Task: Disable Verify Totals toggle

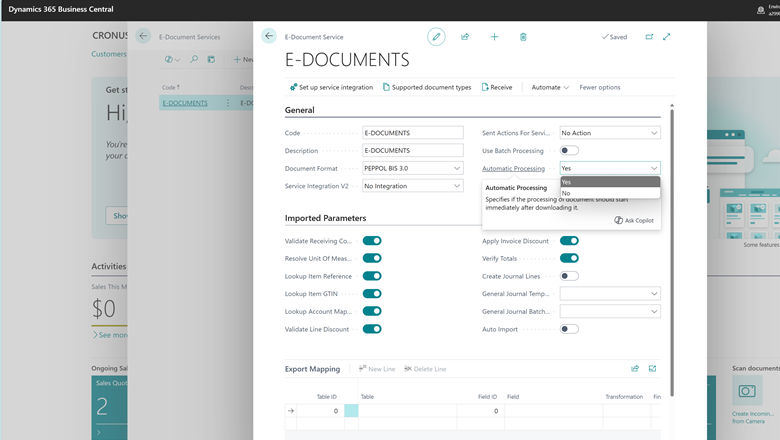Action: click(569, 258)
